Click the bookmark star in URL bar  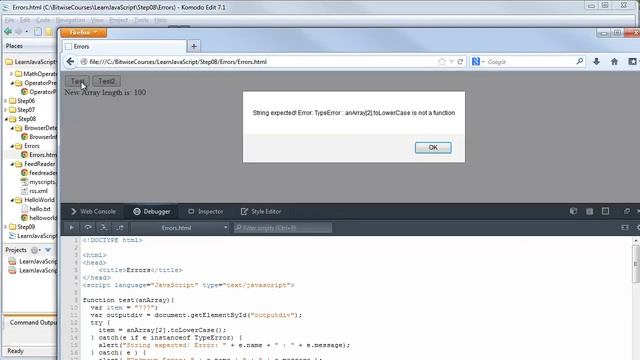click(x=442, y=62)
